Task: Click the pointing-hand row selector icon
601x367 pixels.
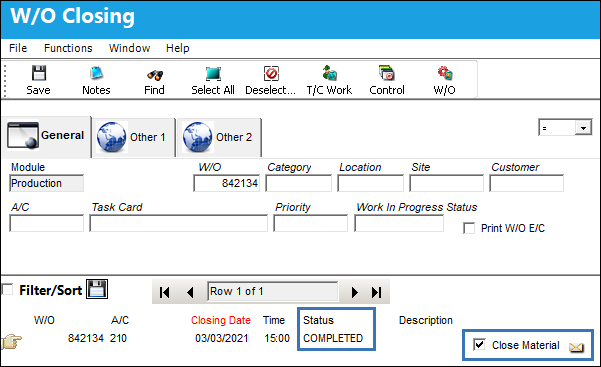Action: (11, 341)
